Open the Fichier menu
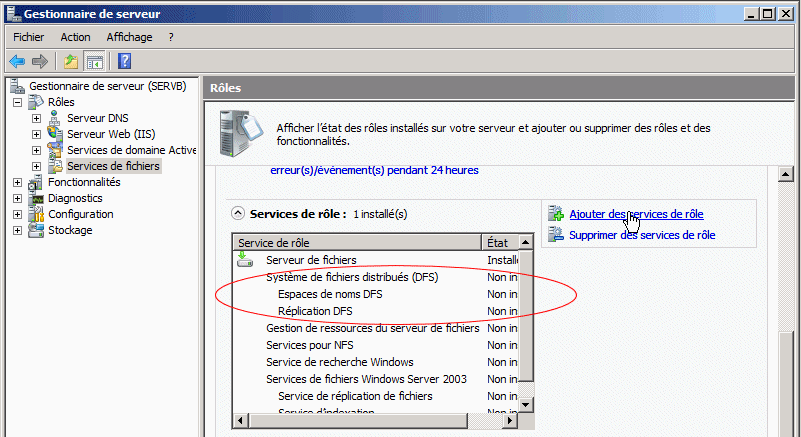The height and width of the screenshot is (437, 801). (29, 37)
